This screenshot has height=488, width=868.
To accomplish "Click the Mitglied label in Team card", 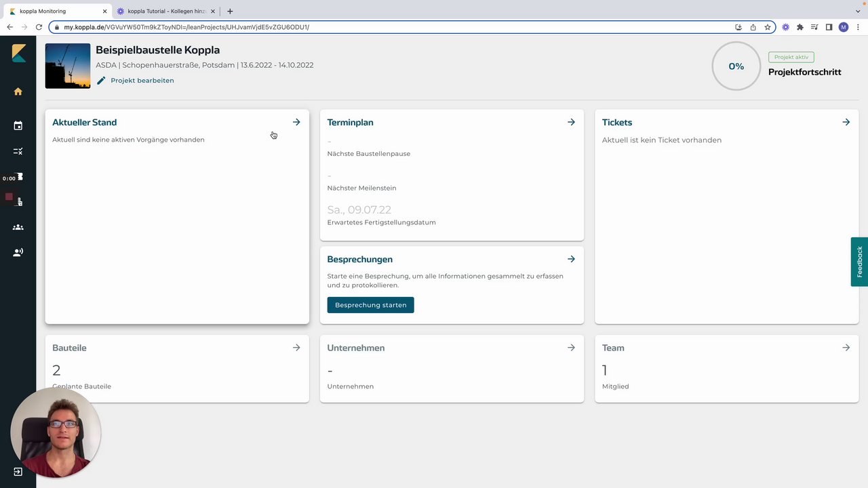I will [615, 386].
